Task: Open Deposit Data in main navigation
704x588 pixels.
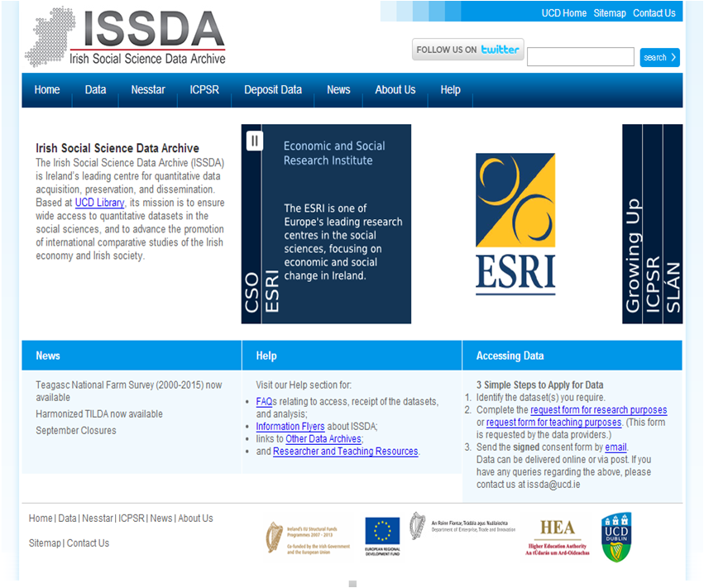Action: coord(273,90)
